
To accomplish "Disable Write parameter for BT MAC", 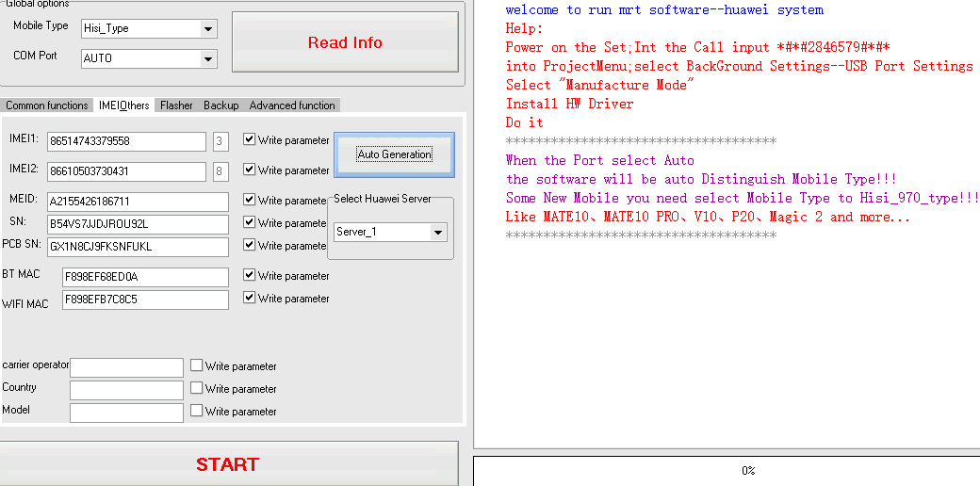I will (249, 276).
